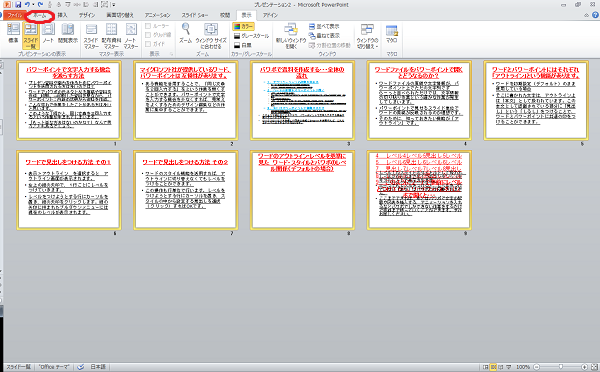
Task: Select Grayscale (グレースケール) color mode
Action: click(x=251, y=36)
